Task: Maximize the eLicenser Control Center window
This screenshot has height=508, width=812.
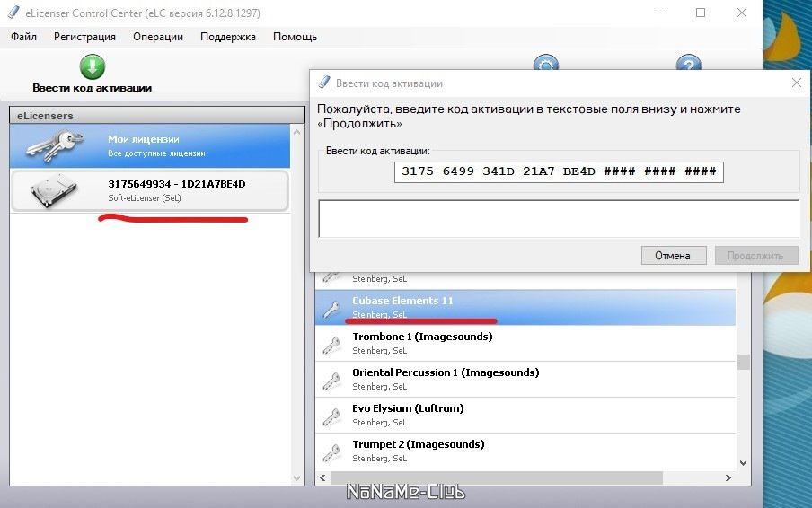Action: [x=700, y=13]
